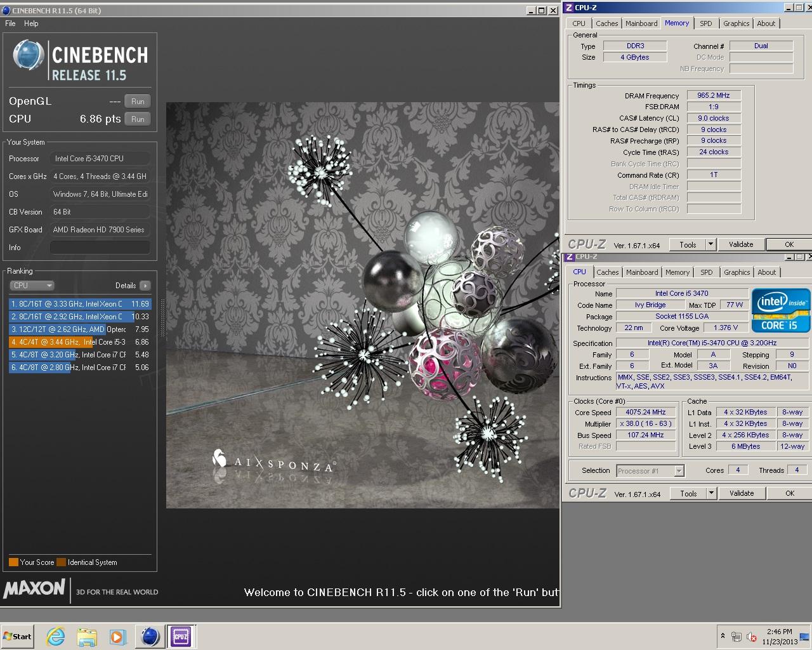Run the OpenGL benchmark
Screen dimensions: 812x650
click(138, 102)
